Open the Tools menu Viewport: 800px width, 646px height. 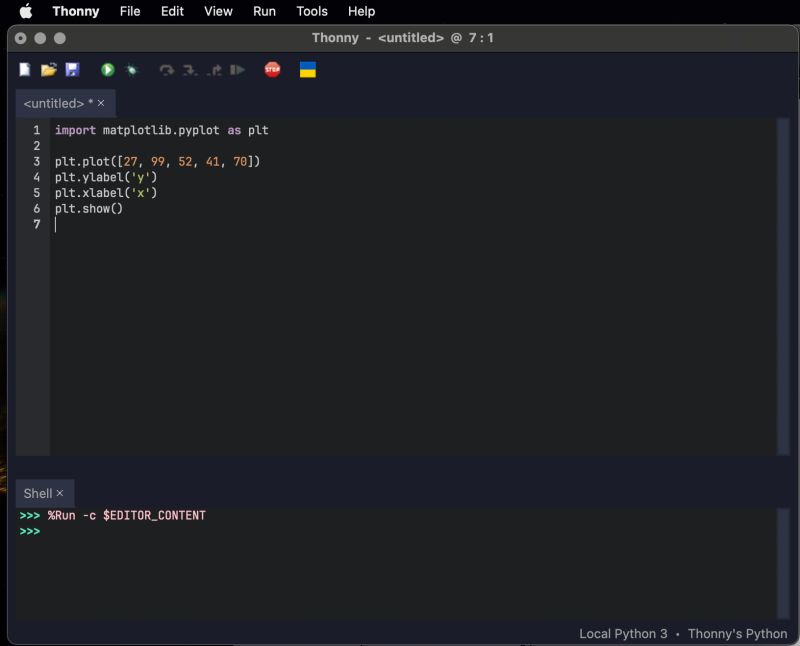pyautogui.click(x=311, y=11)
